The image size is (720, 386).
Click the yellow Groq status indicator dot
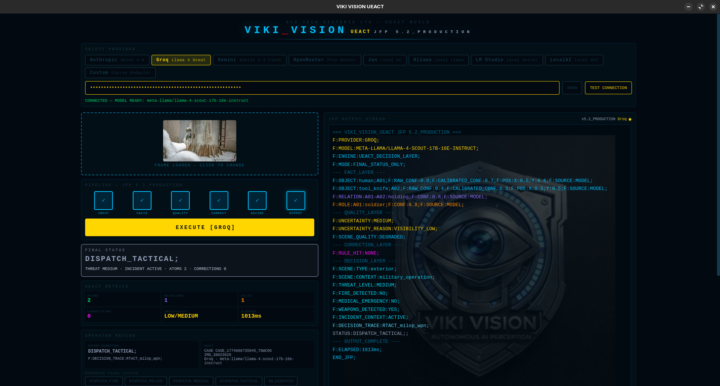(x=630, y=119)
